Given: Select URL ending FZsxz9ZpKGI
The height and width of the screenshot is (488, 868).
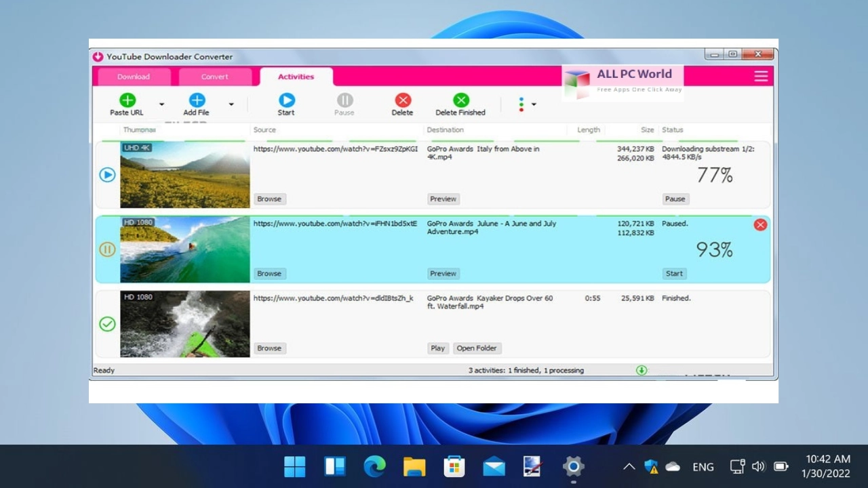Looking at the screenshot, I should click(336, 149).
